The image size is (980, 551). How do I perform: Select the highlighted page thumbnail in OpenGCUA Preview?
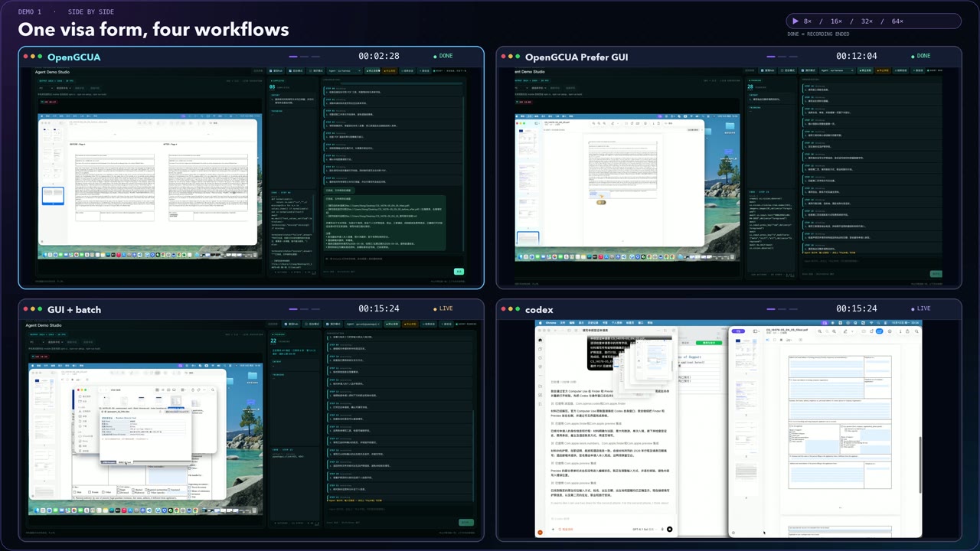[53, 196]
